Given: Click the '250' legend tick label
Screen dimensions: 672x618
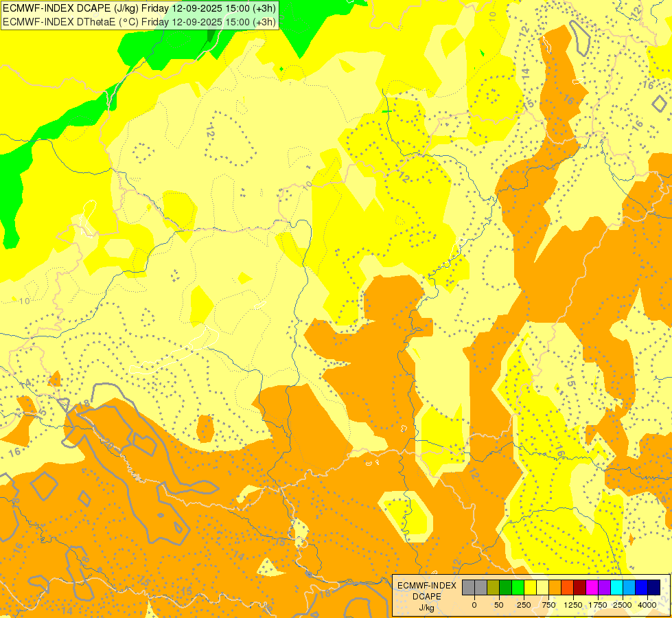Looking at the screenshot, I should [524, 605].
